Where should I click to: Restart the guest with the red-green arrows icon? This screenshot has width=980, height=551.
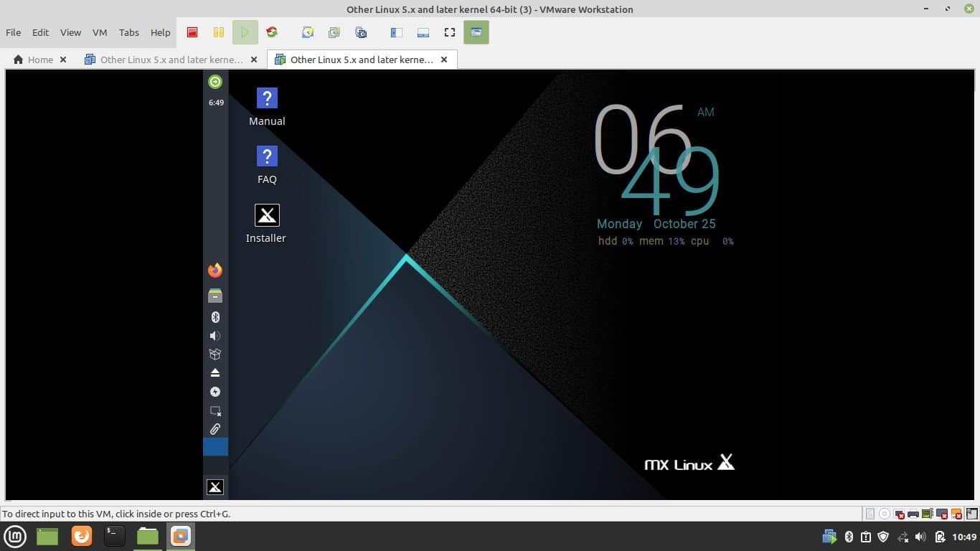click(271, 32)
